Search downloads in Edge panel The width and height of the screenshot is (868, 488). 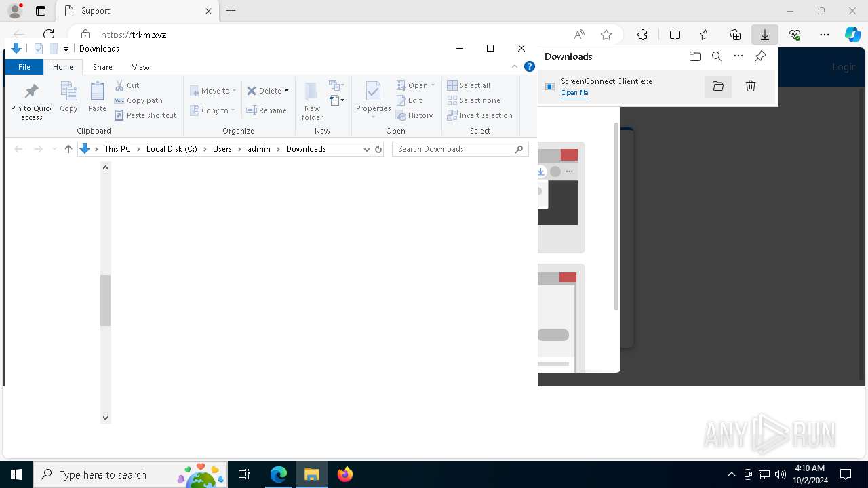click(716, 56)
